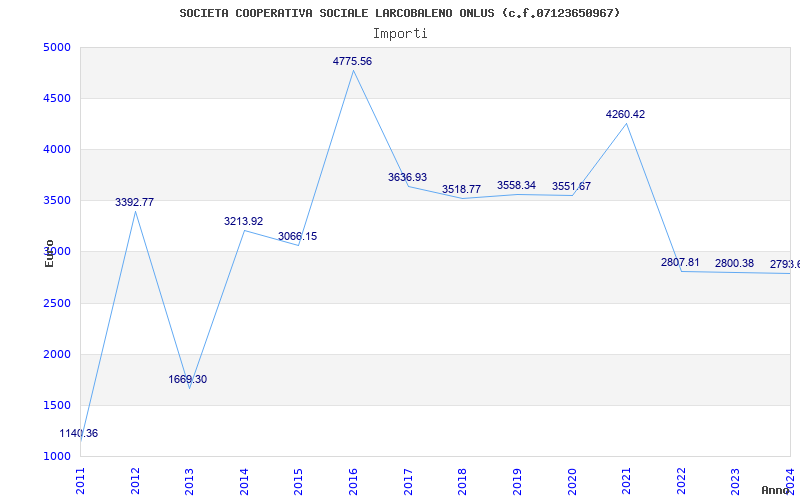Screen dimensions: 800x500
Task: Select the 2018 x-axis year label
Action: [462, 481]
